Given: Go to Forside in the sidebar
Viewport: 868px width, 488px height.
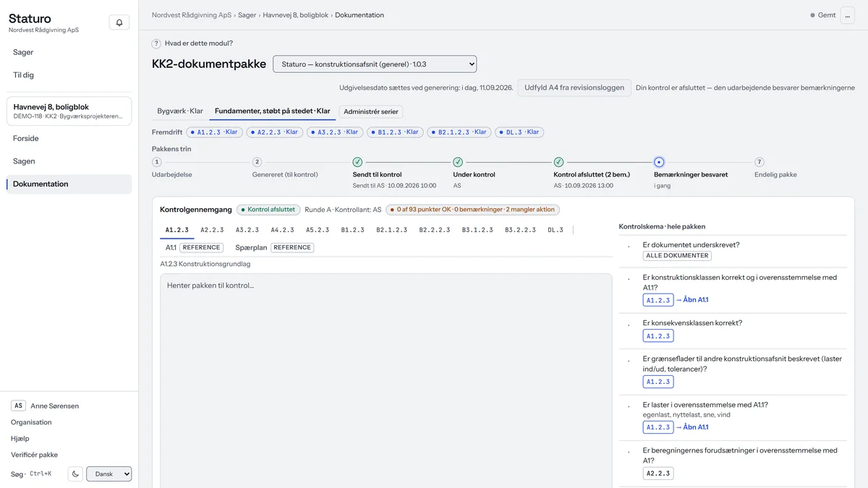Looking at the screenshot, I should 69,138.
